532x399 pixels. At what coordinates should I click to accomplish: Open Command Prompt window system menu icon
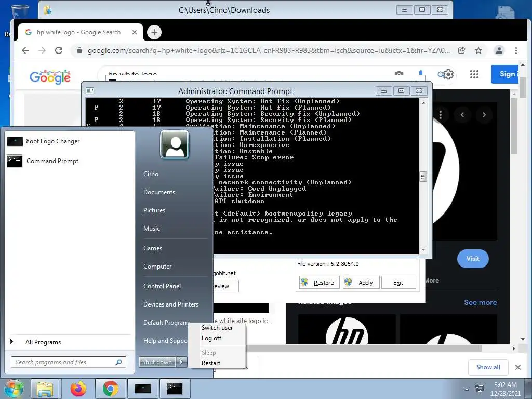point(90,90)
